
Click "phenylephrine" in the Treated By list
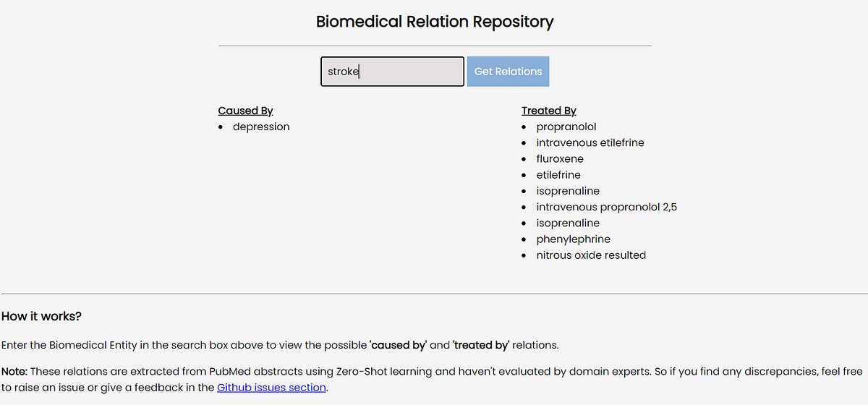pyautogui.click(x=573, y=239)
